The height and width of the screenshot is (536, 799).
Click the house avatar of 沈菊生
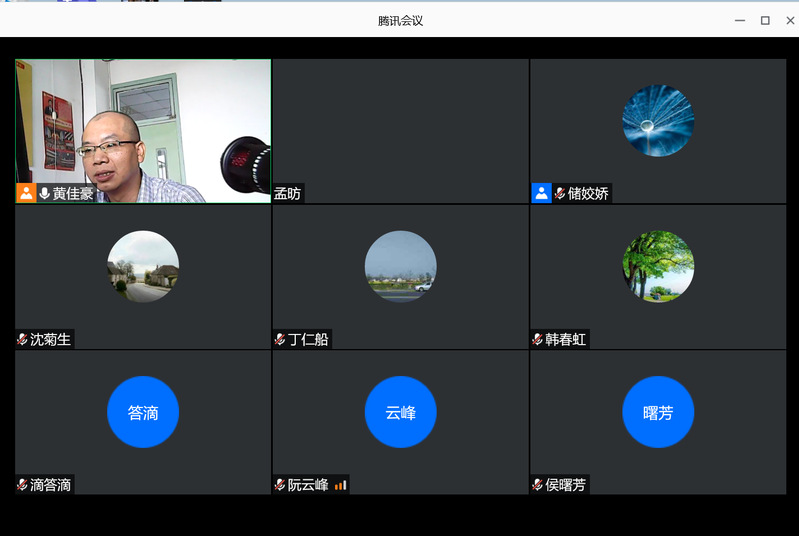pyautogui.click(x=143, y=267)
